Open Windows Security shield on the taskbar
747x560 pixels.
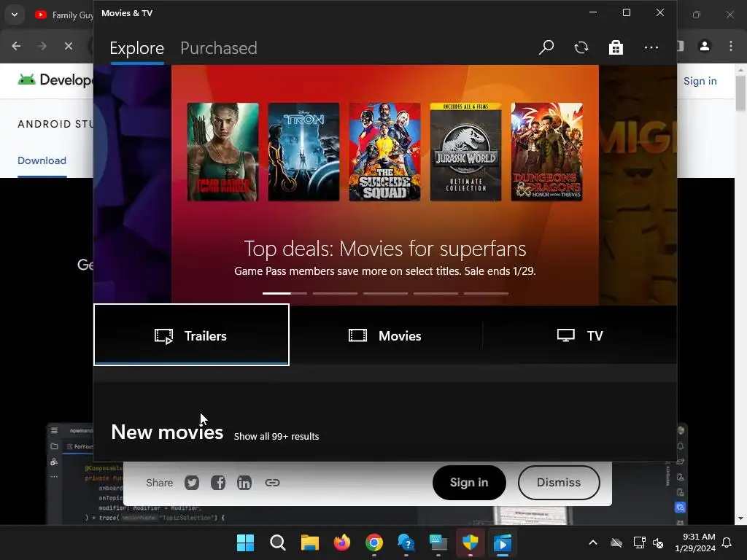[x=471, y=542]
